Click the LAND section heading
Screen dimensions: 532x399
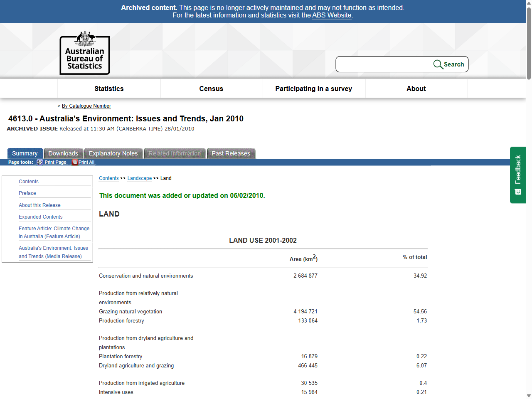pyautogui.click(x=109, y=214)
